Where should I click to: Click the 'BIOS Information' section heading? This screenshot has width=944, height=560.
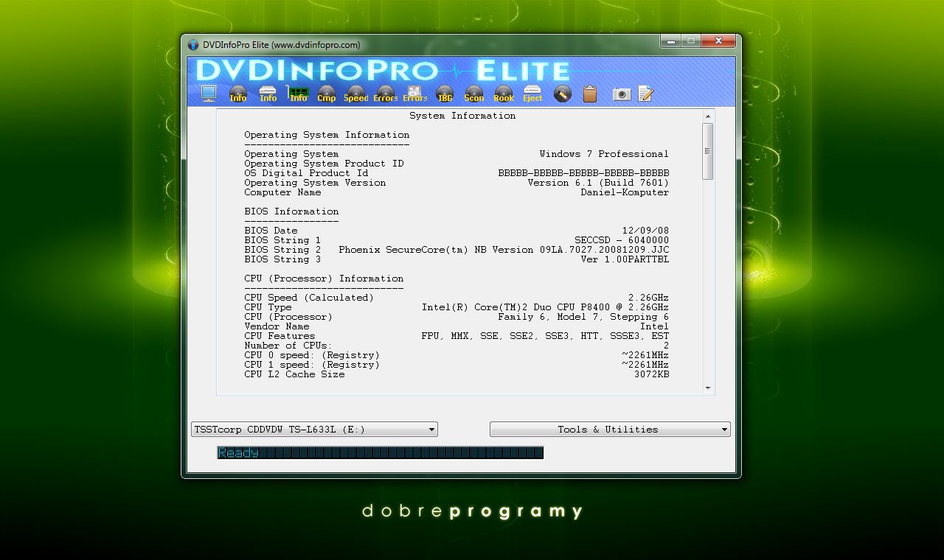point(291,211)
